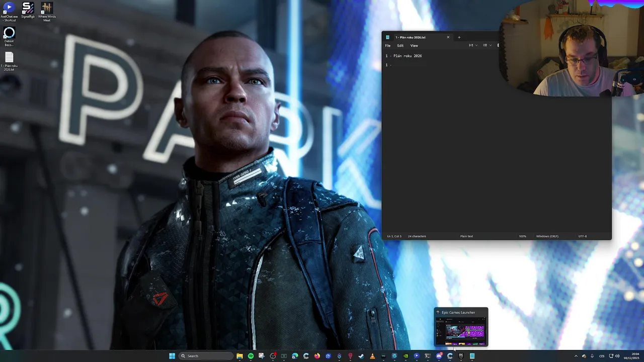The height and width of the screenshot is (362, 644).
Task: Open File Explorer from taskbar
Action: click(239, 356)
